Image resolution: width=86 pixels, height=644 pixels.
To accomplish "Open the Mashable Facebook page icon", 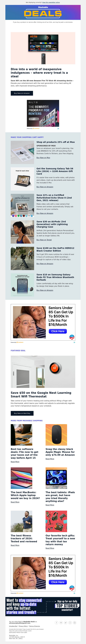I will (x=57, y=623).
